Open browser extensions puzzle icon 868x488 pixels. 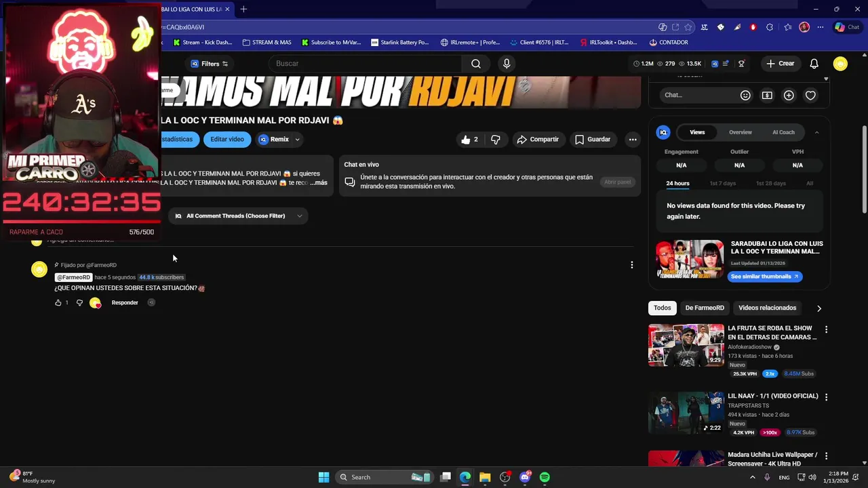[770, 27]
